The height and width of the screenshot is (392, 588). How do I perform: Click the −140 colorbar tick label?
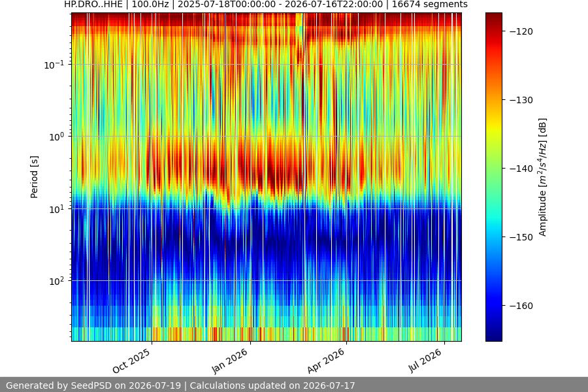click(x=521, y=169)
